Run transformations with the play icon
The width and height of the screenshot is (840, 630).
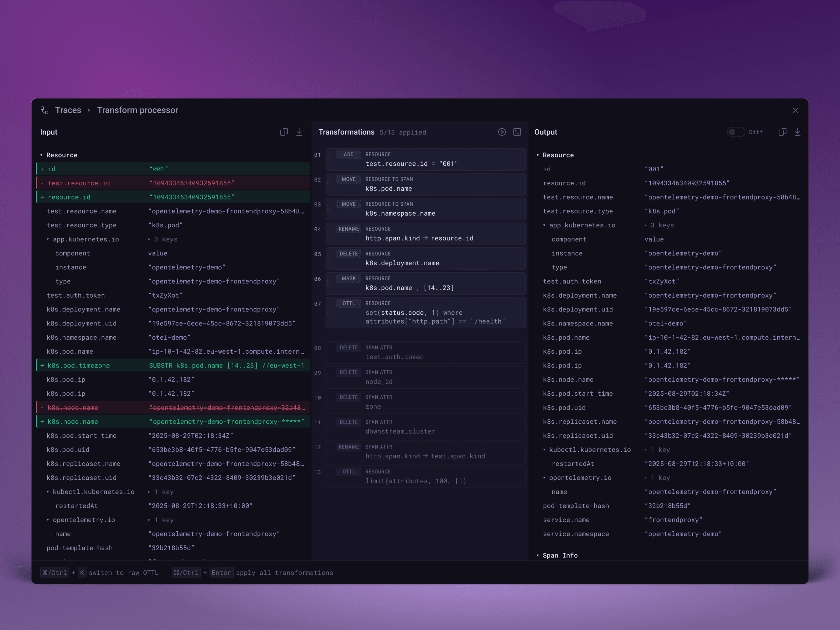click(x=502, y=132)
